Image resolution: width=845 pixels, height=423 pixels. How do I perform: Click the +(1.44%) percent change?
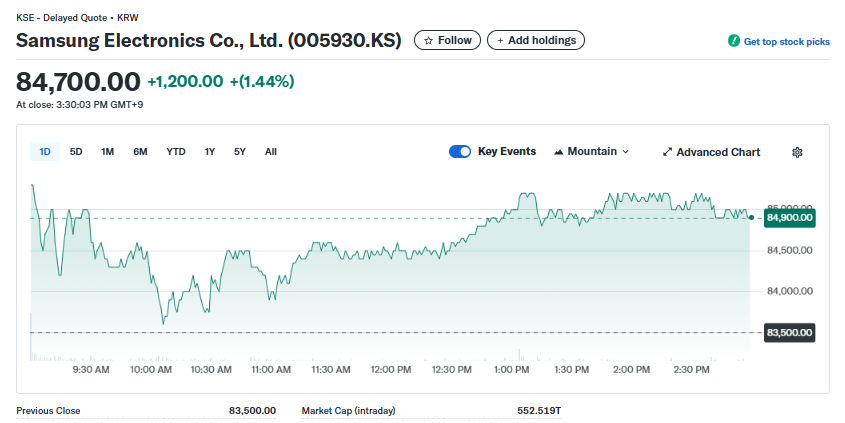click(x=262, y=82)
